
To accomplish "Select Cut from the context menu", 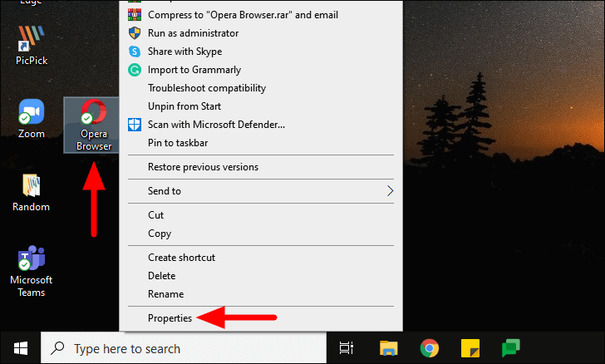I will (261, 215).
